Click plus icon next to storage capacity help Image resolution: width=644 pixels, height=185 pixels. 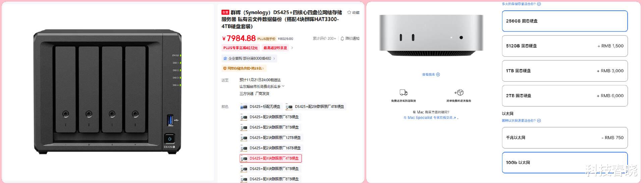click(539, 4)
